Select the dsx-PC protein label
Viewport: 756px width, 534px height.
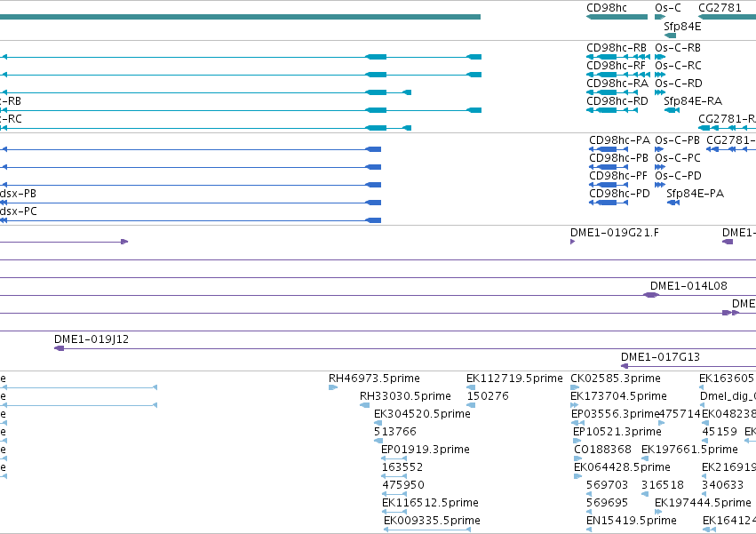pyautogui.click(x=19, y=211)
